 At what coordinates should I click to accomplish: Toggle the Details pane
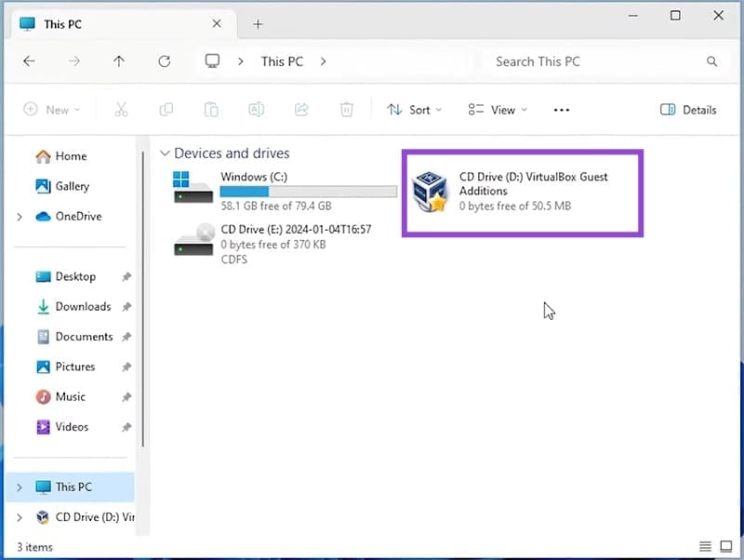(688, 109)
